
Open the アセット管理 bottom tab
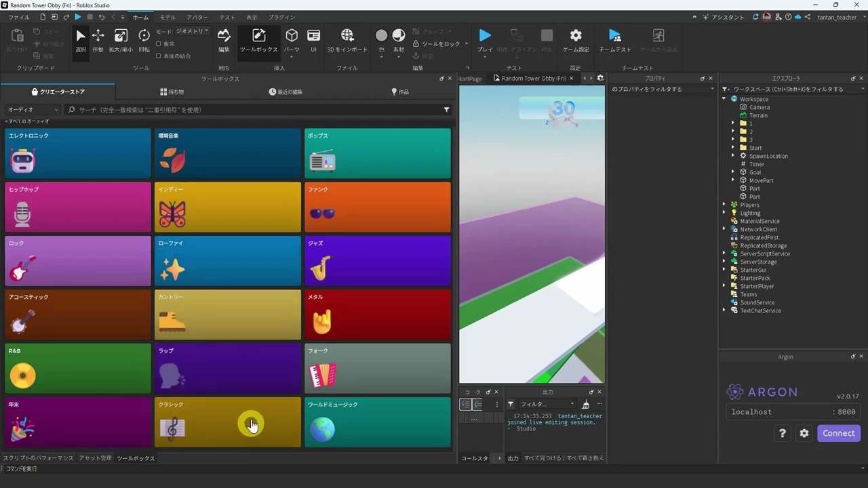95,458
